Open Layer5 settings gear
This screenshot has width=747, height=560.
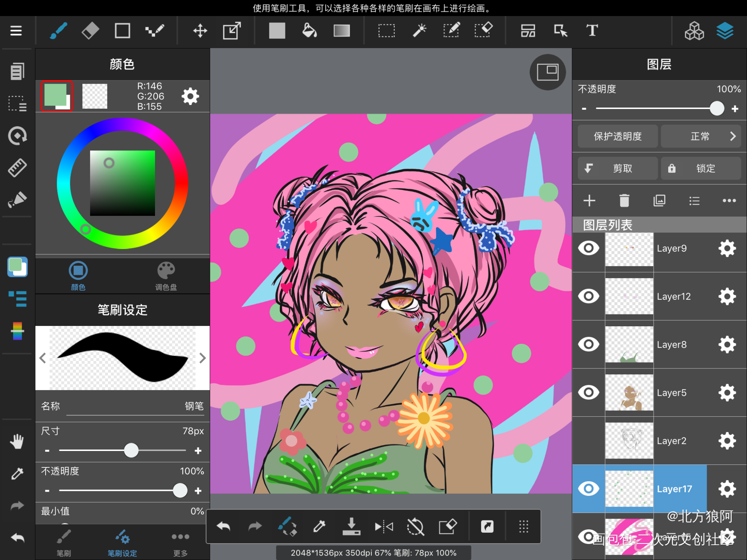pos(727,392)
